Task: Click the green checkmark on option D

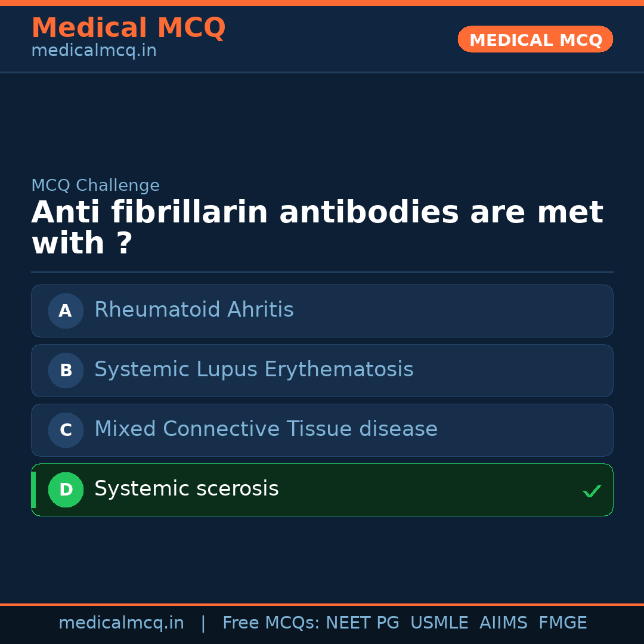Action: (x=592, y=491)
